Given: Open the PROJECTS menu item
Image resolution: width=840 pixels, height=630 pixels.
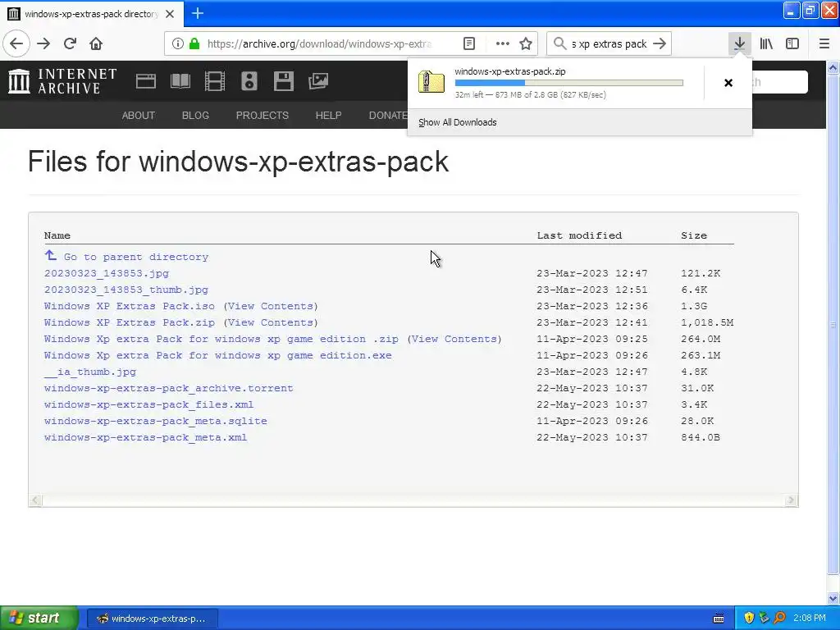Looking at the screenshot, I should click(262, 115).
